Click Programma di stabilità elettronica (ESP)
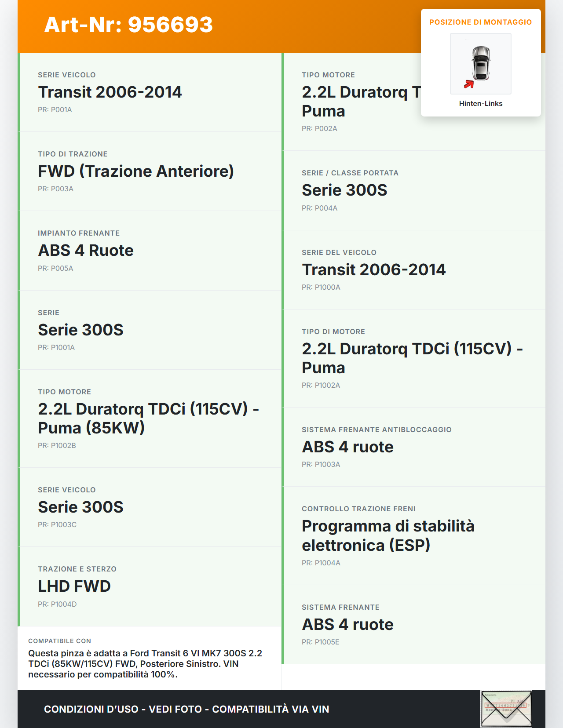The image size is (563, 728). 388,535
